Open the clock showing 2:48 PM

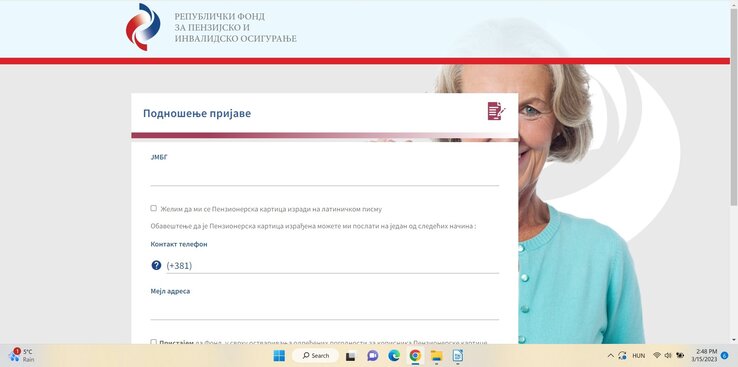[705, 355]
